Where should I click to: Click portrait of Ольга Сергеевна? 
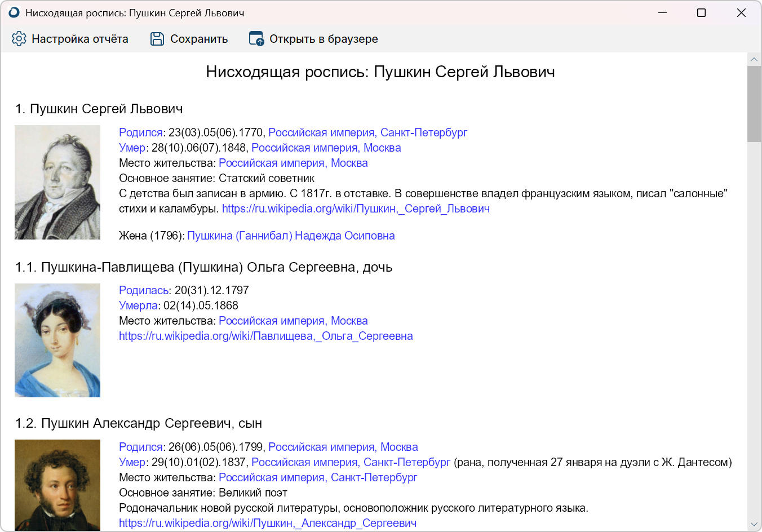[x=57, y=340]
